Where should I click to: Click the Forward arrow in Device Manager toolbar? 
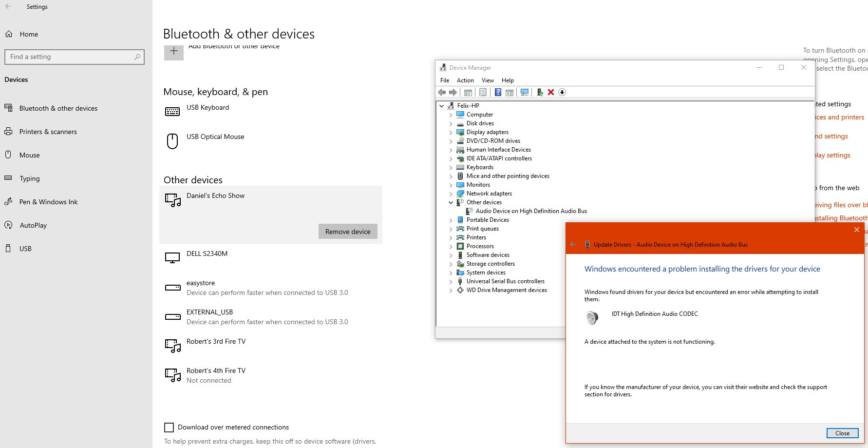point(453,92)
